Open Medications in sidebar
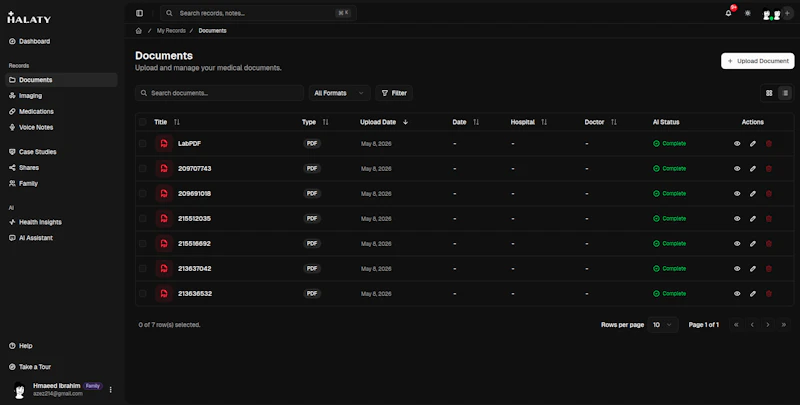 pos(61,112)
